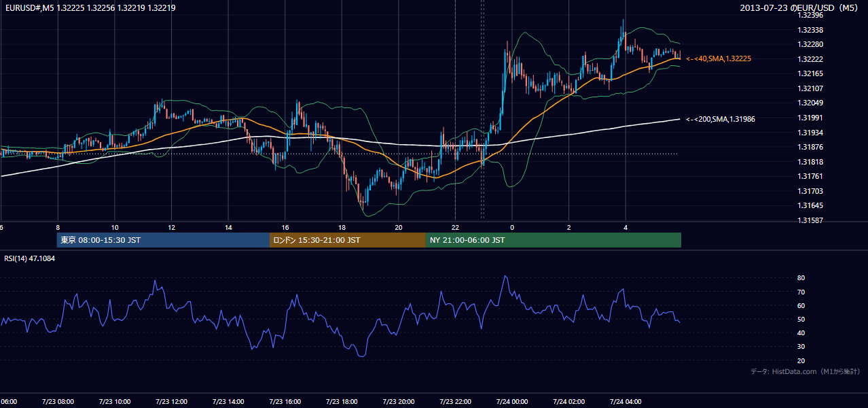Click the 7/23 22:00 time label
The image size is (868, 408).
tap(455, 401)
